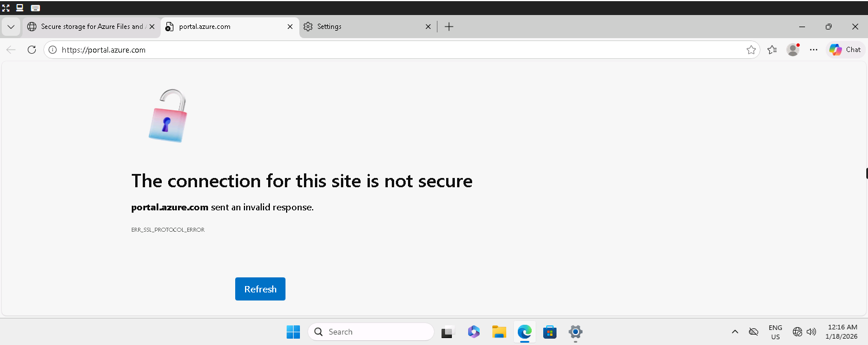Click the vertical scrollbar on the right edge
The height and width of the screenshot is (345, 868).
(865, 173)
